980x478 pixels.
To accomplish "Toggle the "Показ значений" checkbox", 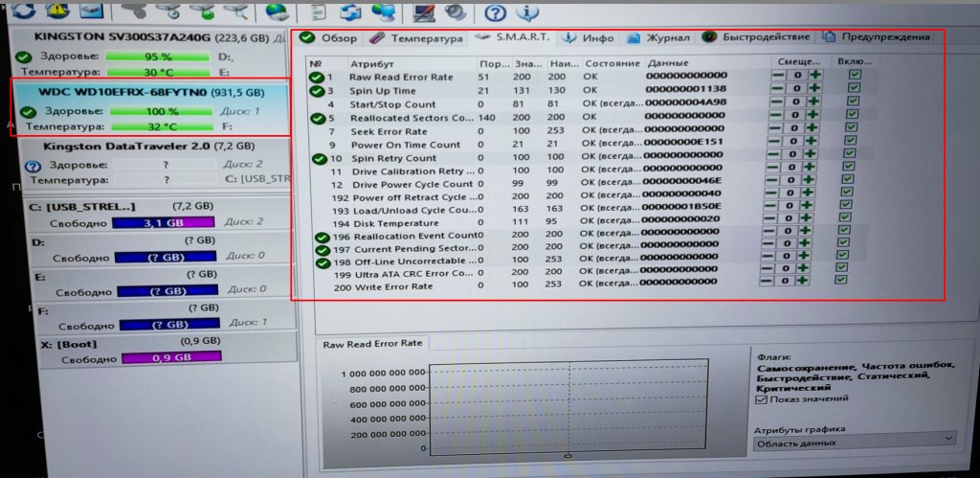I will [x=762, y=398].
